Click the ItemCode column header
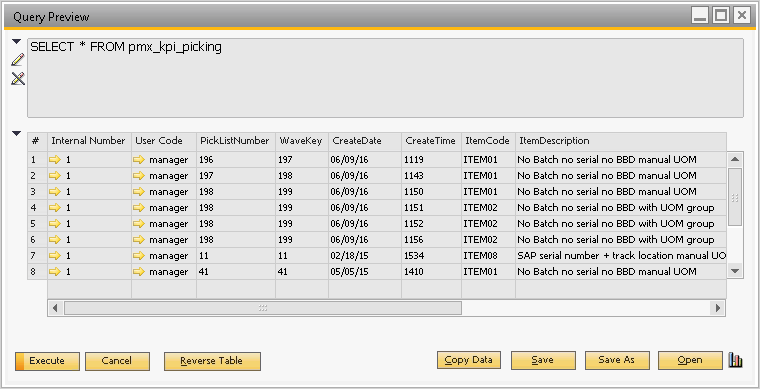The height and width of the screenshot is (389, 760). [488, 141]
